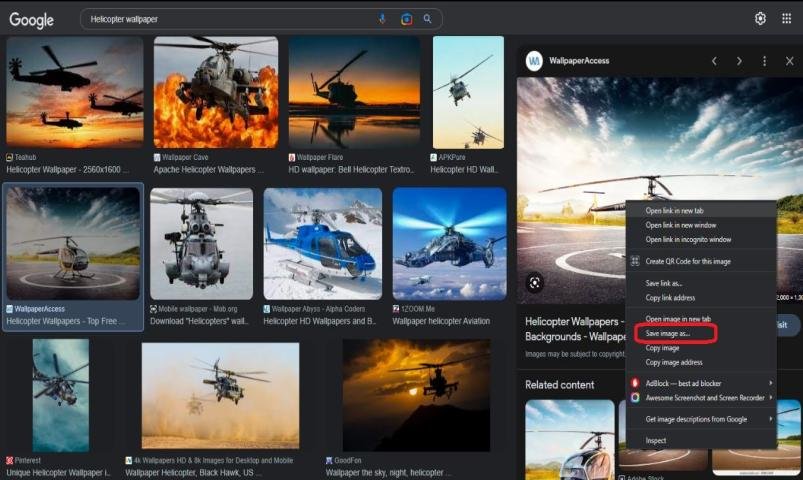Screen dimensions: 803x480
Task: Open the Google apps grid
Action: pos(786,19)
